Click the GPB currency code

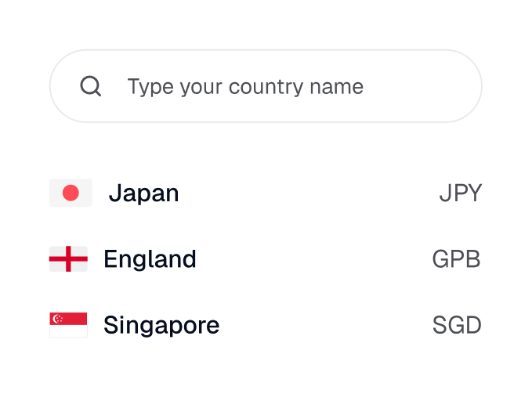(x=456, y=258)
